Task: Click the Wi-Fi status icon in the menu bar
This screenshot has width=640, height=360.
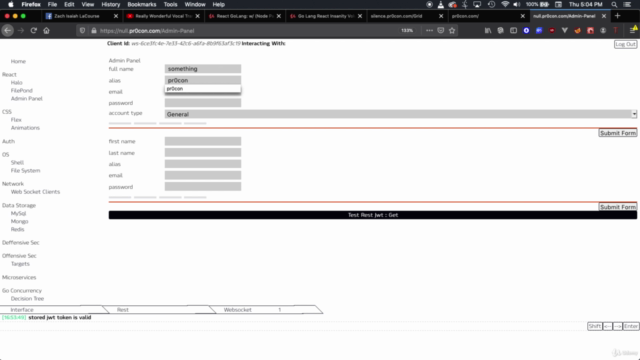Action: pos(505,4)
